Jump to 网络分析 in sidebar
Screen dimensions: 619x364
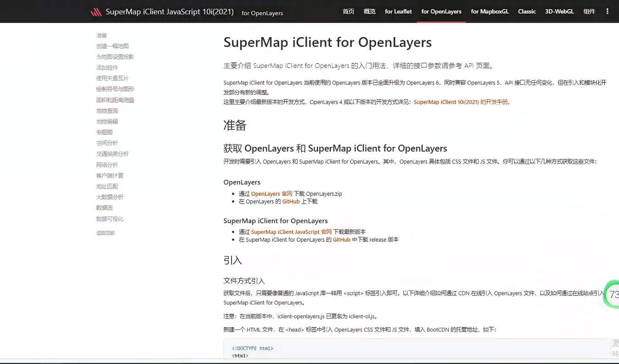[107, 165]
